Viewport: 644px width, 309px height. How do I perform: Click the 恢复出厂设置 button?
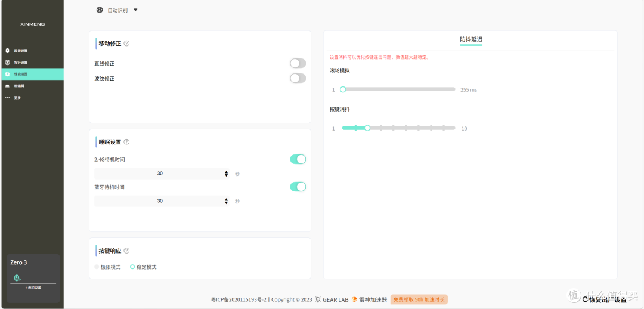(x=604, y=299)
